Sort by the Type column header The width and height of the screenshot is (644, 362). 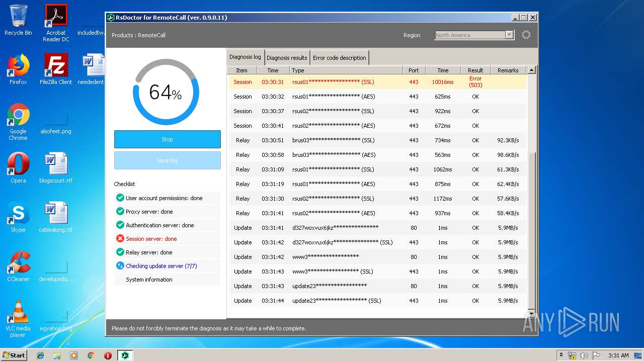[x=346, y=70]
